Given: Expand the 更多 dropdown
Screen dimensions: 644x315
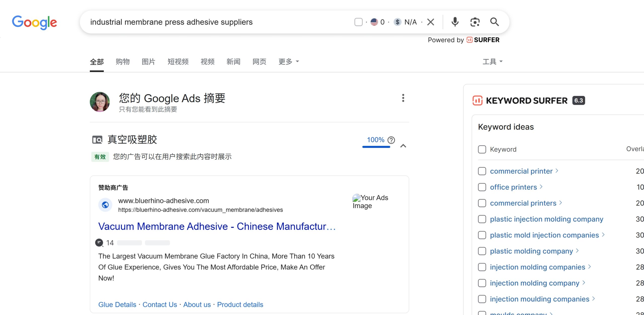Looking at the screenshot, I should pyautogui.click(x=289, y=62).
